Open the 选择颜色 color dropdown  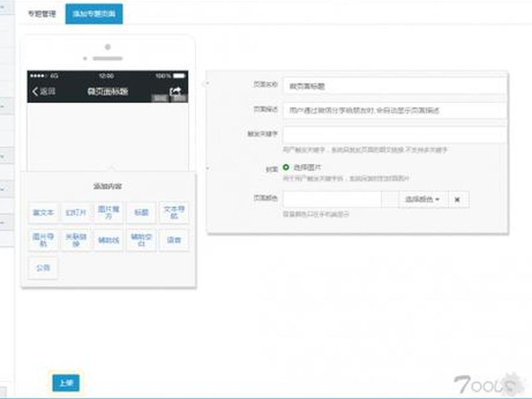(x=423, y=199)
